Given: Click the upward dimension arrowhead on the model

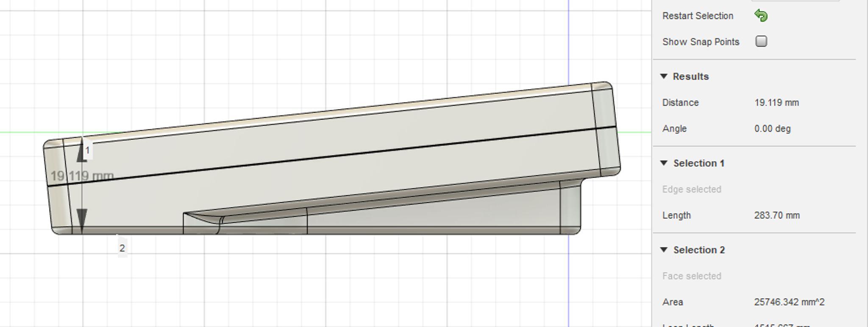Looking at the screenshot, I should click(82, 154).
